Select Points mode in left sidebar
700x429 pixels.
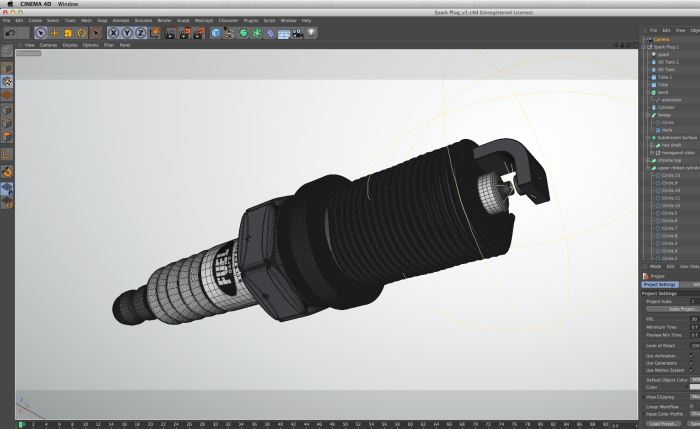(x=7, y=109)
